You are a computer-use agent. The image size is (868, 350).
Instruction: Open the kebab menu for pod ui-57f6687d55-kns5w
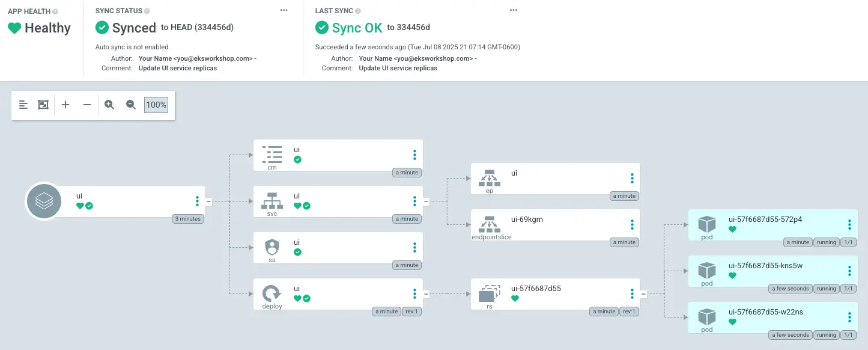(x=849, y=271)
